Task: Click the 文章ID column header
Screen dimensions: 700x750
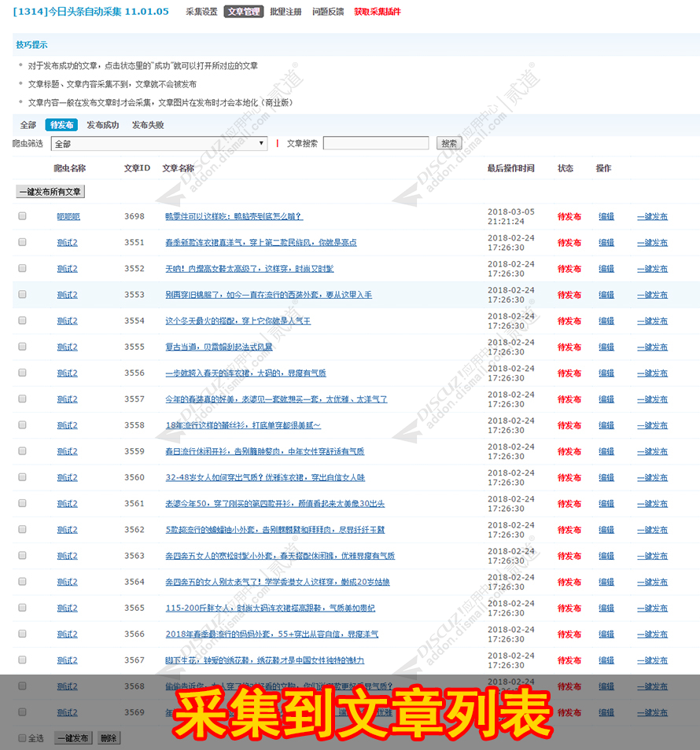Action: pyautogui.click(x=137, y=168)
